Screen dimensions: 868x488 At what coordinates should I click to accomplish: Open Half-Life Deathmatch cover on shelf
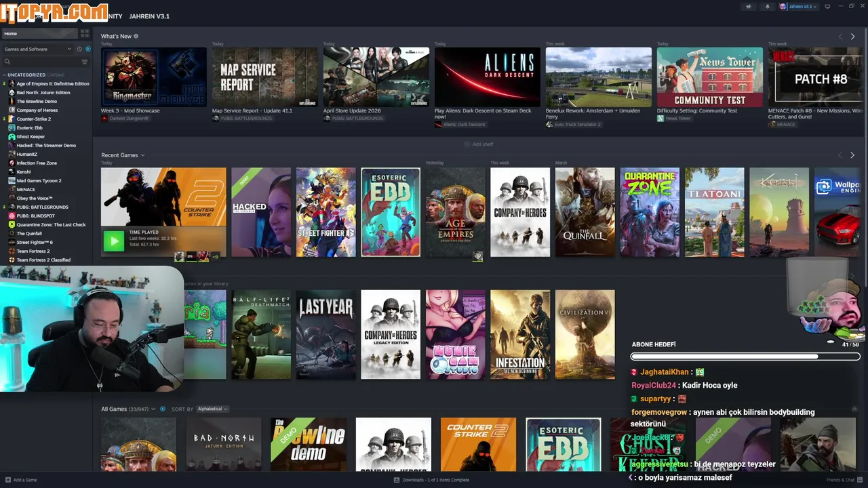261,334
